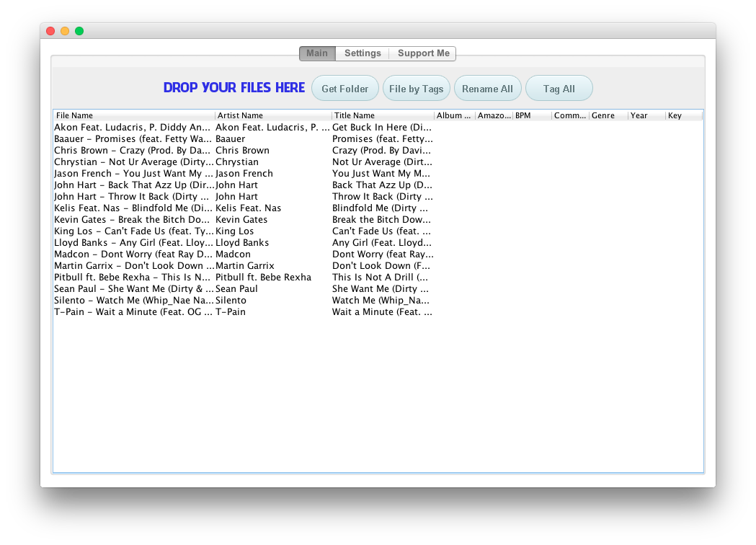Click artist cell T-Pain

273,312
